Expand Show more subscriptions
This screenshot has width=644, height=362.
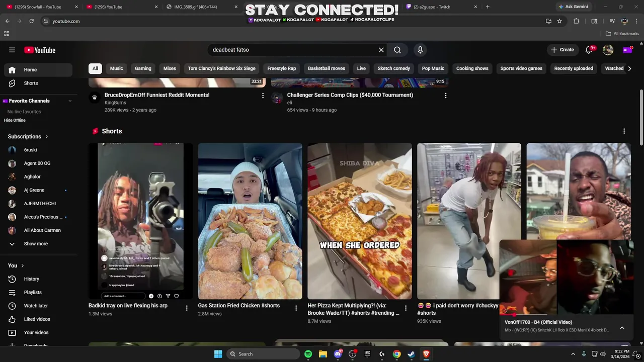coord(38,244)
